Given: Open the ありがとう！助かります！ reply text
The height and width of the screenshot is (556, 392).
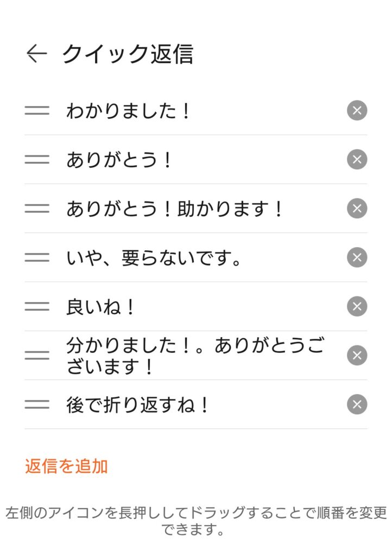Looking at the screenshot, I should [x=175, y=209].
